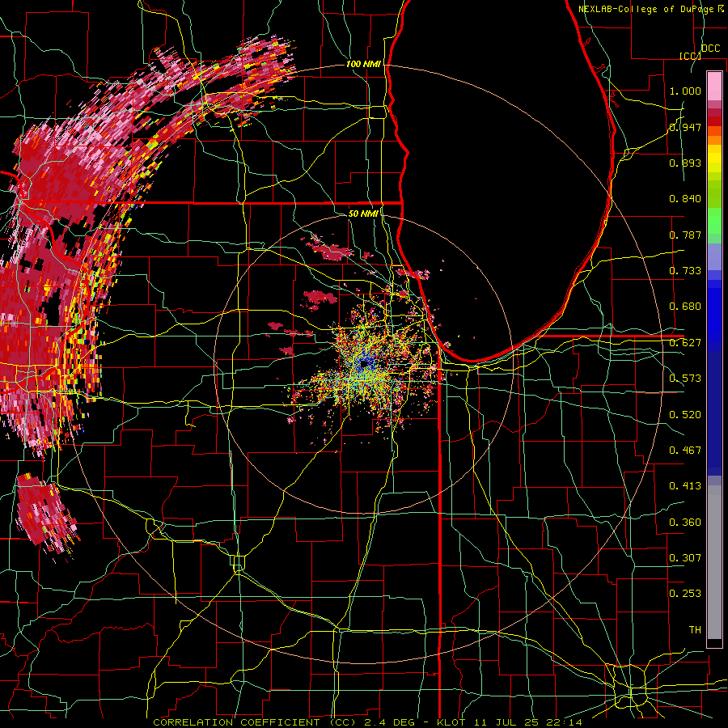Click the 0.680 legend value
This screenshot has height=728, width=728.
click(685, 307)
